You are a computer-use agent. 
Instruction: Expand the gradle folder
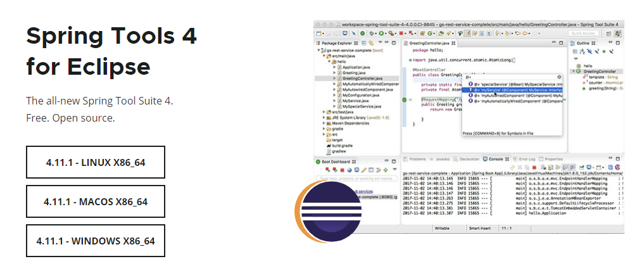[324, 129]
